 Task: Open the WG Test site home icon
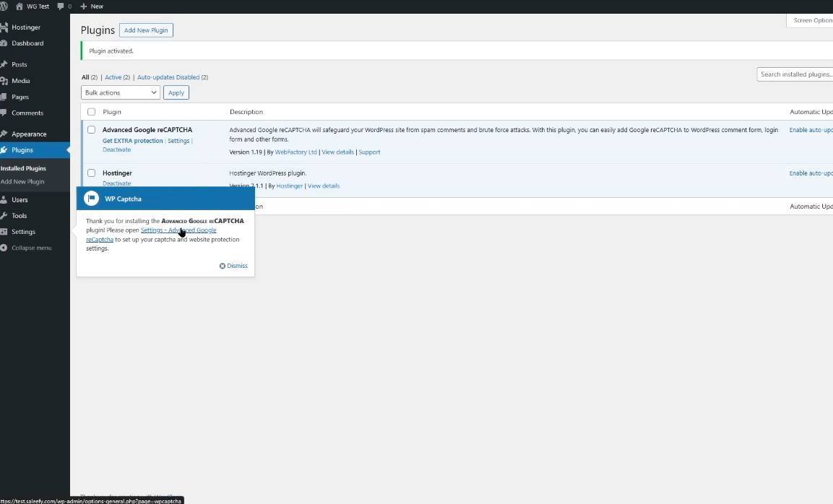pyautogui.click(x=20, y=6)
